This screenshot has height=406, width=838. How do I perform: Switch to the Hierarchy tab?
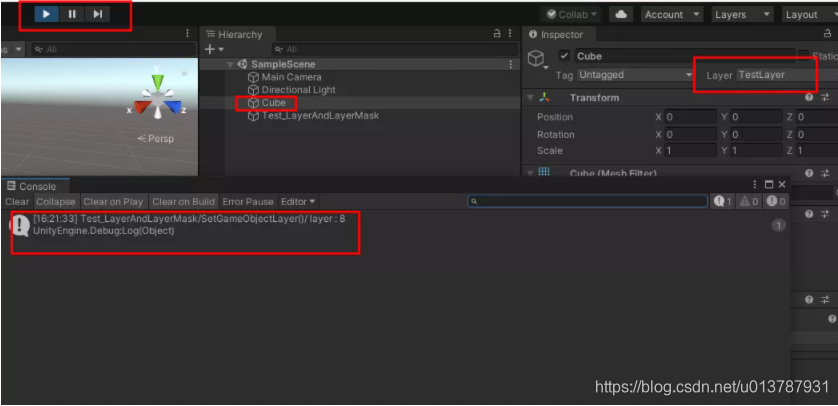coord(234,34)
